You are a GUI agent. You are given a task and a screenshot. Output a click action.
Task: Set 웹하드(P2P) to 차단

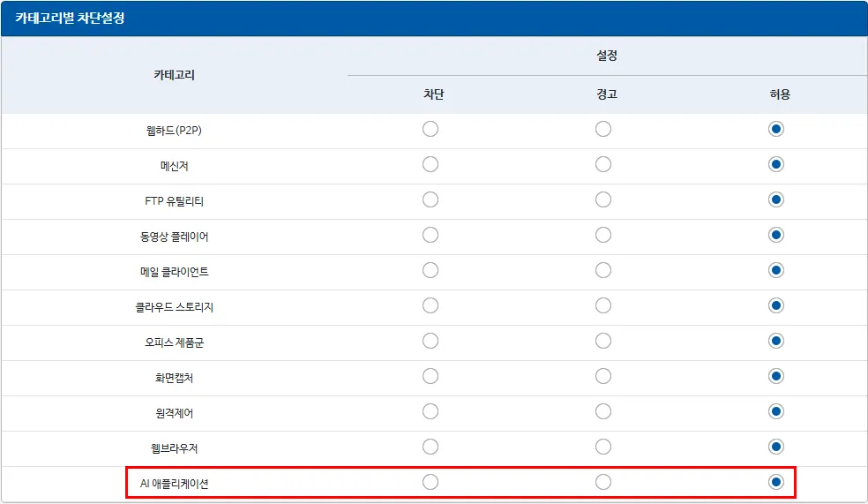point(430,129)
